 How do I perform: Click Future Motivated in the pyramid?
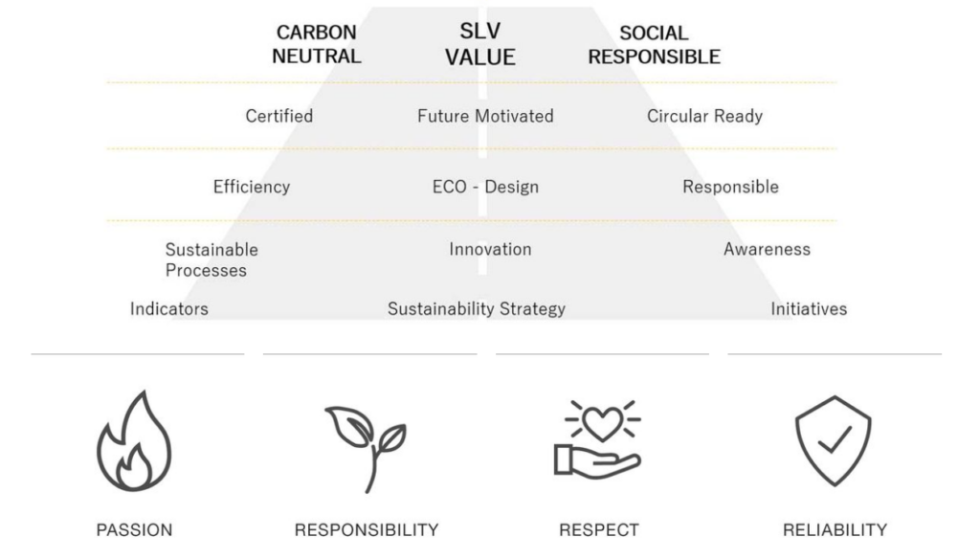[x=485, y=116]
